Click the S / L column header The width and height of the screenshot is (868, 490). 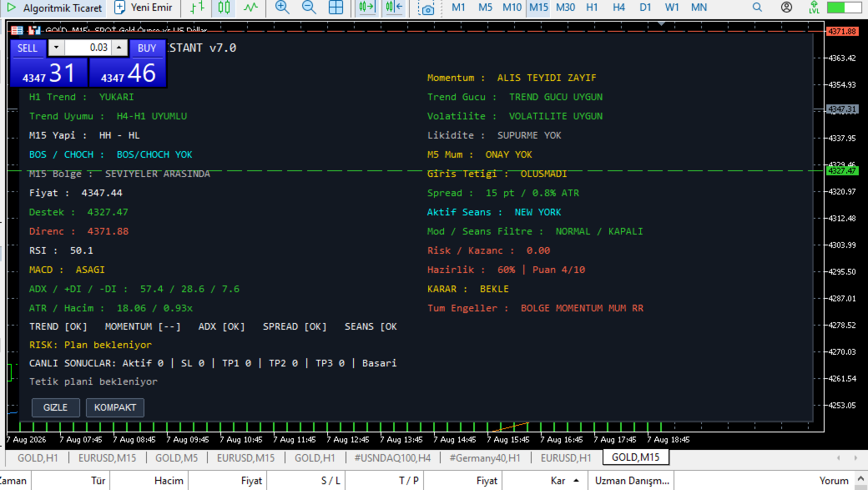(x=306, y=481)
